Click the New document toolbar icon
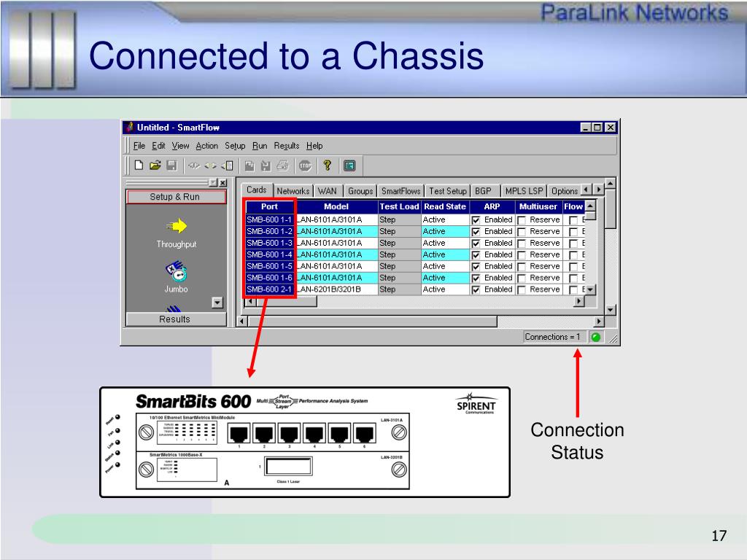 (x=139, y=166)
